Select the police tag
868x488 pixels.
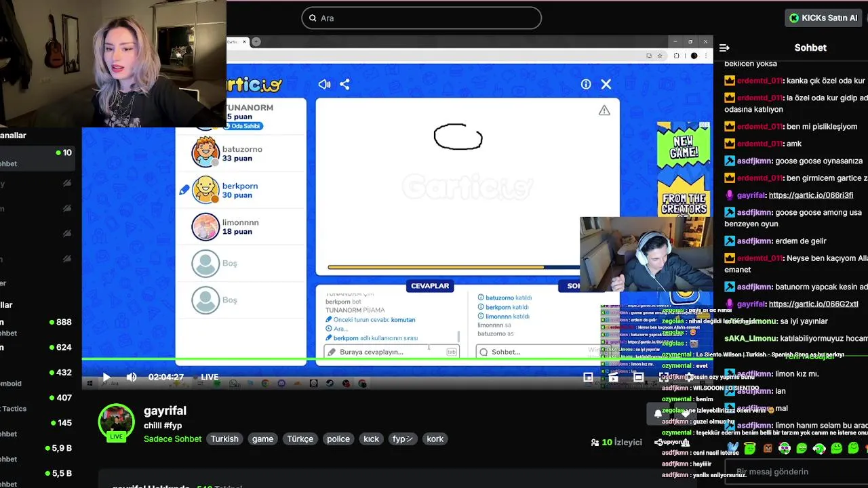coord(338,439)
